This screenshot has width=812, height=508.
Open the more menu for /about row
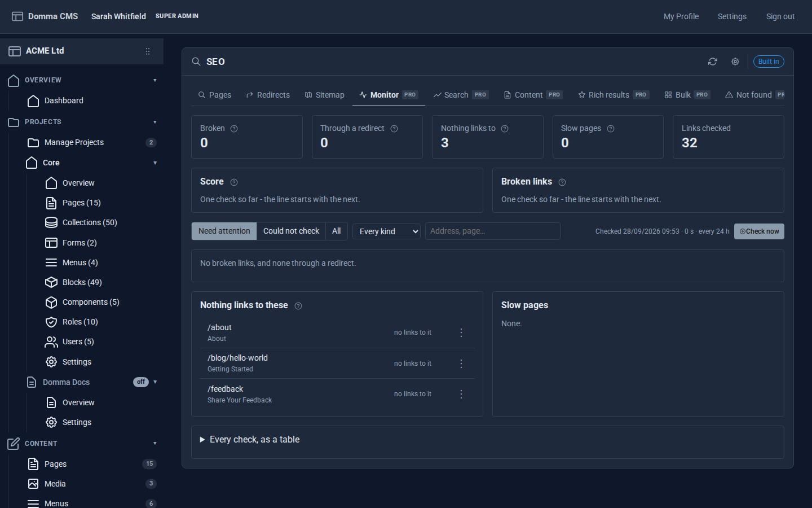pos(461,333)
